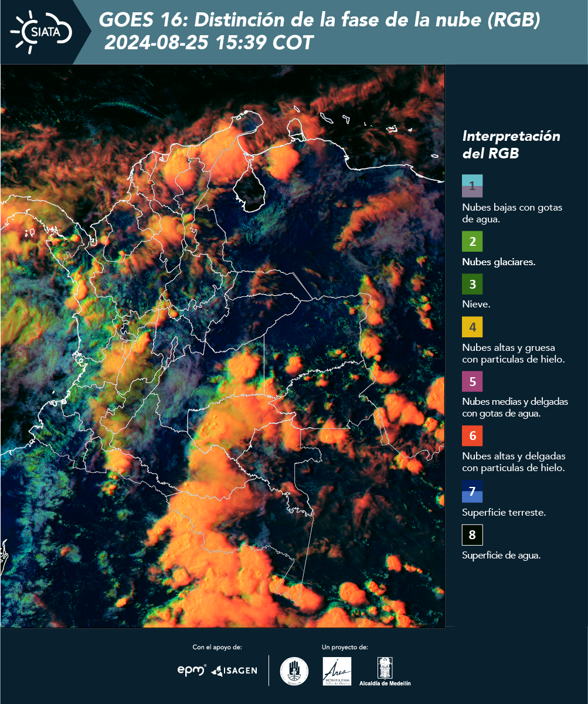This screenshot has height=704, width=588.
Task: Click the timestamp '2024-08-25 15:39 COT'
Action: click(x=208, y=43)
